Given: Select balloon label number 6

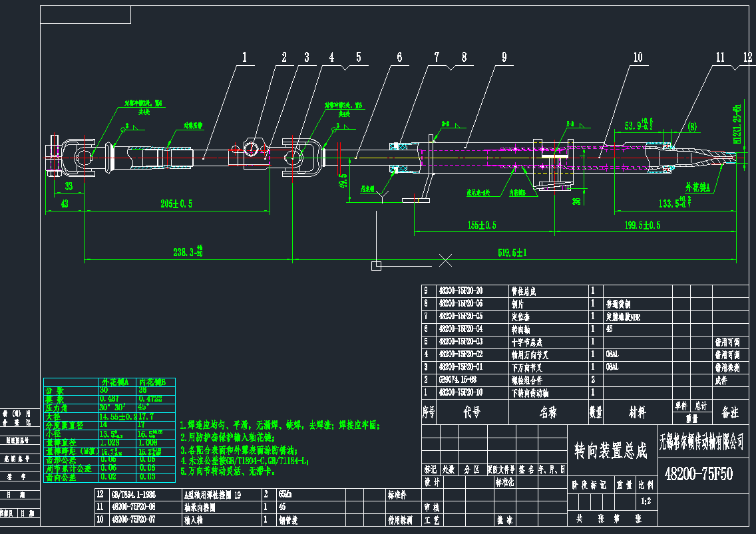Looking at the screenshot, I should 399,59.
